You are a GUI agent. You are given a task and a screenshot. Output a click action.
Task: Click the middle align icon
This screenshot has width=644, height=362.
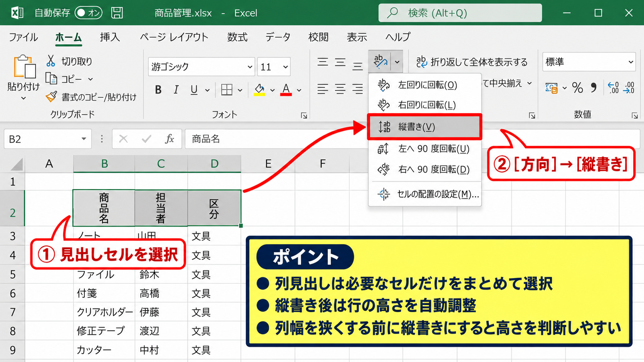point(340,62)
